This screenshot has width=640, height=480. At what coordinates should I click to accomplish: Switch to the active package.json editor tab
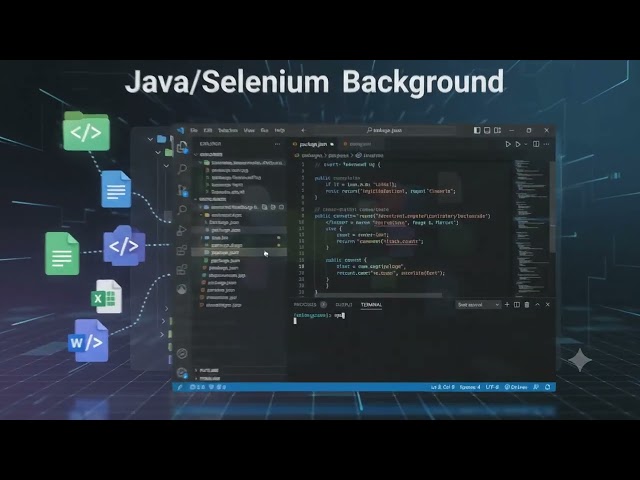[x=313, y=144]
